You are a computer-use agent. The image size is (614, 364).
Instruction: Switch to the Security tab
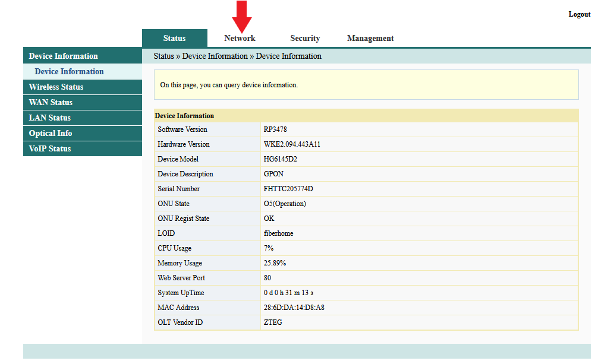305,39
